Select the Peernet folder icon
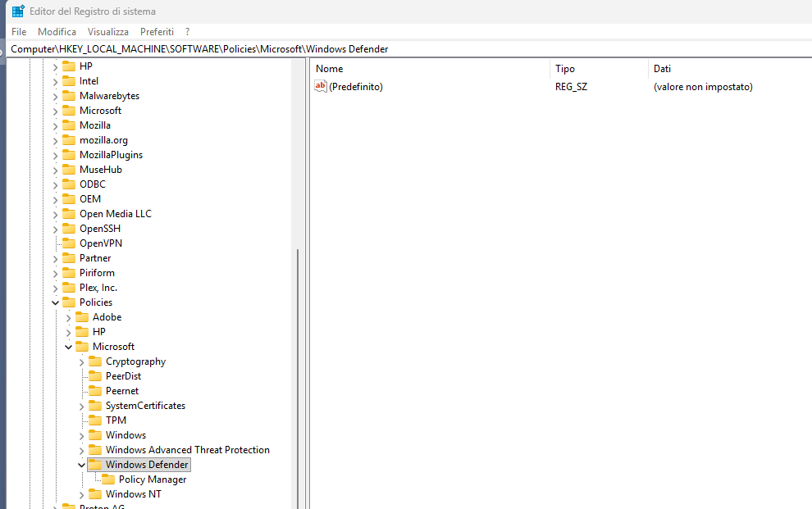This screenshot has height=509, width=812. pyautogui.click(x=95, y=390)
